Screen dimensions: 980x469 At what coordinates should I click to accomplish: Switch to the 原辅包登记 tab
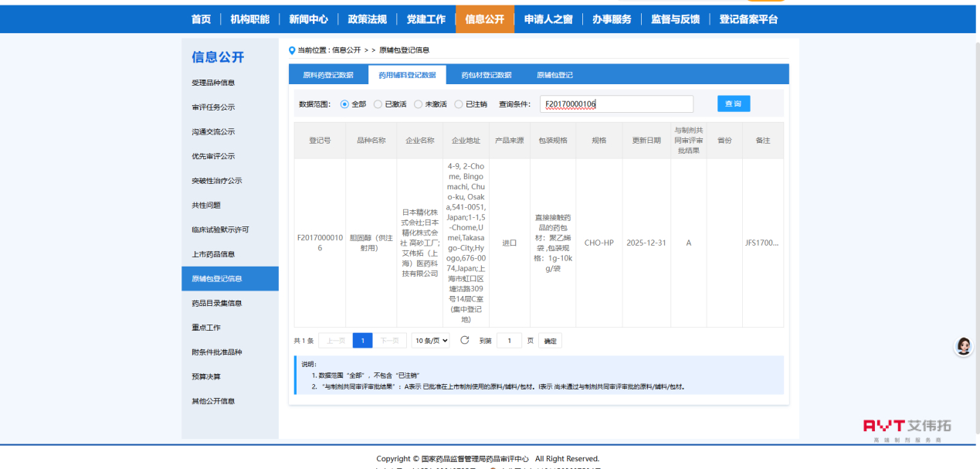554,75
